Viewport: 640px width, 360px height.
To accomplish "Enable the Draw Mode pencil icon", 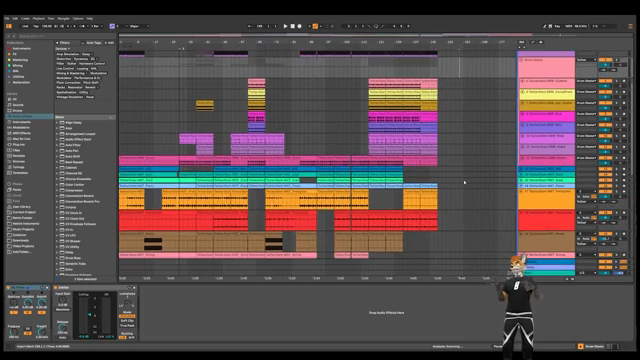I will pyautogui.click(x=544, y=26).
